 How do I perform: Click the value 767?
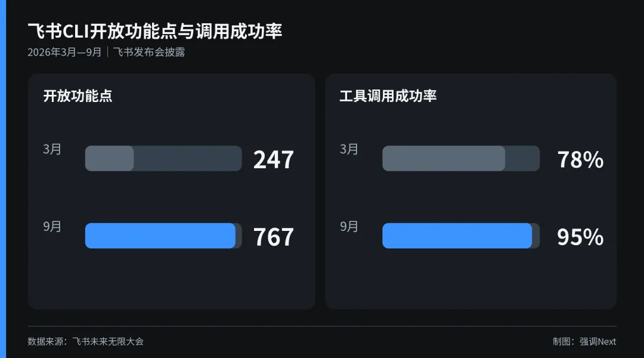point(274,237)
